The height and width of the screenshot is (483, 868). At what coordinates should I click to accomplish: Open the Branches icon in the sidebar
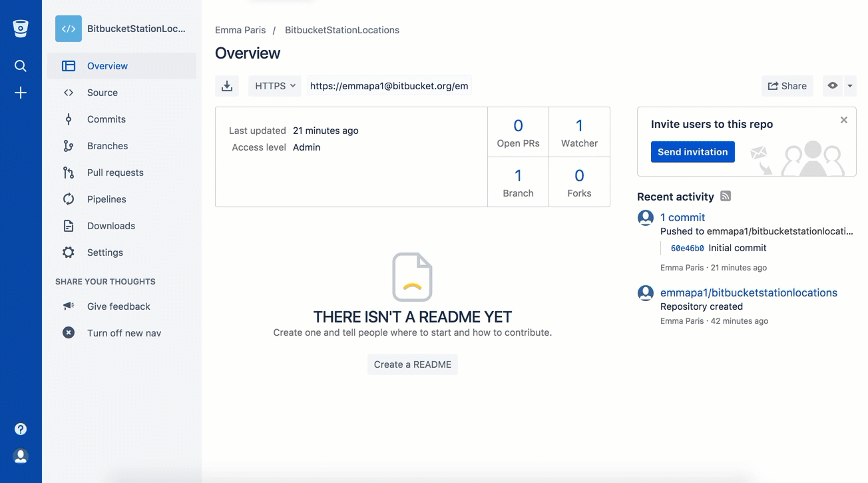pyautogui.click(x=69, y=145)
